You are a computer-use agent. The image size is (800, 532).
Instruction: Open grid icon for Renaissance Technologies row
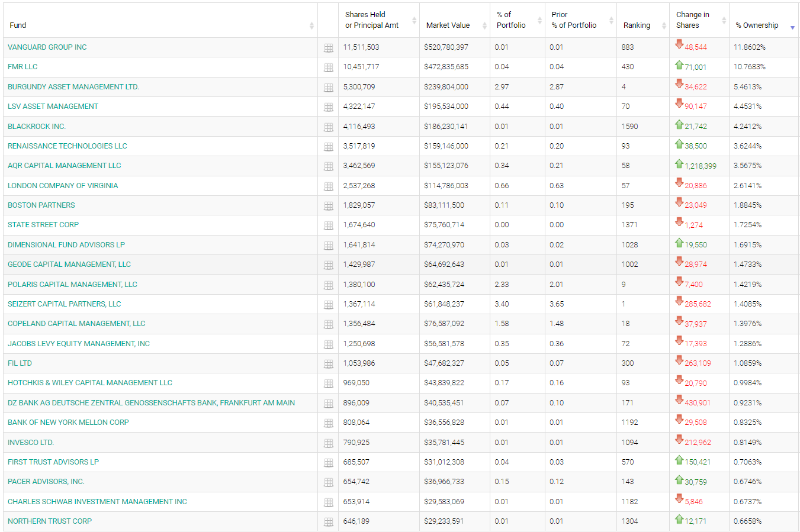tap(329, 147)
